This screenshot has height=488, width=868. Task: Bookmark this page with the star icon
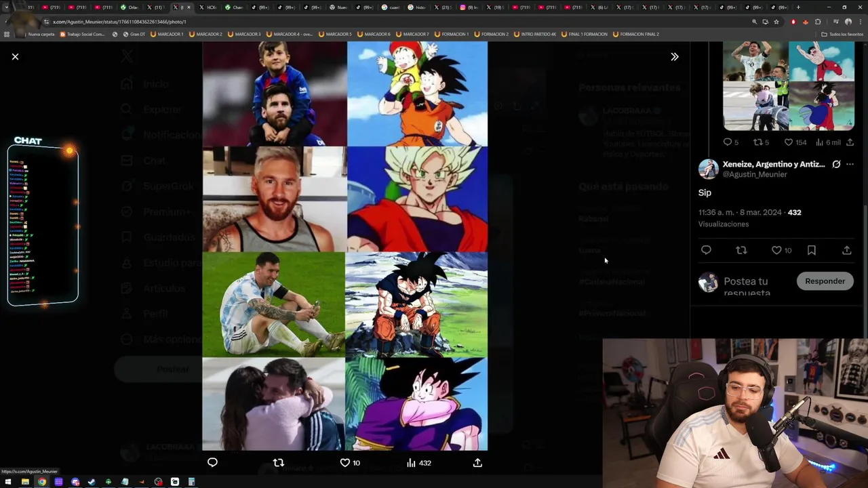[776, 22]
